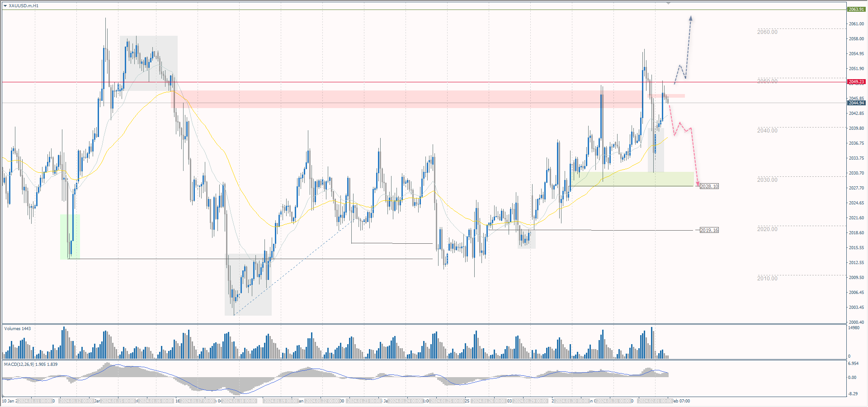Click the 2024.02.01 00:00 date marker
The image size is (868, 407).
(x=655, y=401)
